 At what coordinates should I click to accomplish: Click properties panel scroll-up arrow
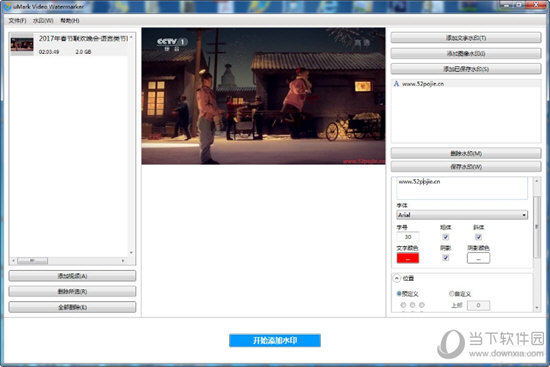coord(537,181)
